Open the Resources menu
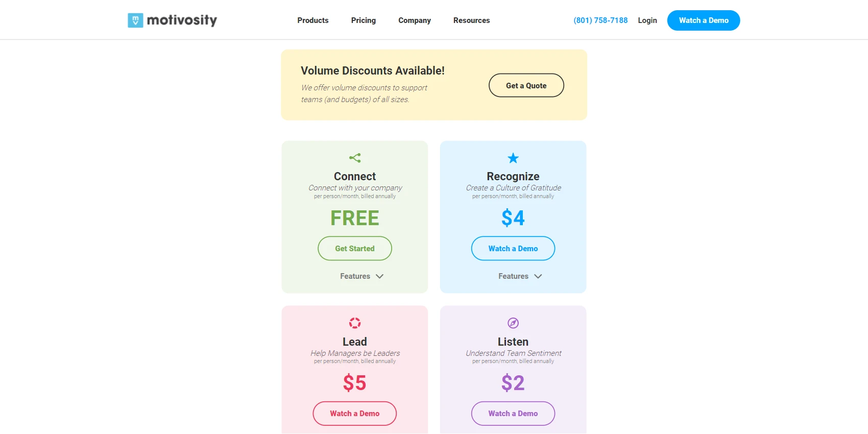Screen dimensions: 868x434 [472, 20]
